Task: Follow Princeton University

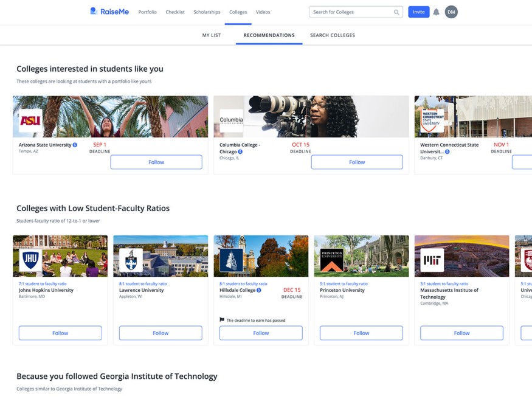Action: tap(361, 333)
